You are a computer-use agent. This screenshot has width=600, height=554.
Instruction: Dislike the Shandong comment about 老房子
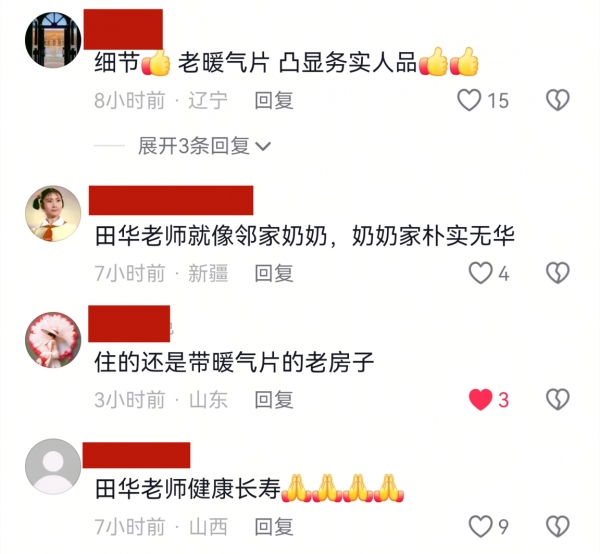click(558, 399)
